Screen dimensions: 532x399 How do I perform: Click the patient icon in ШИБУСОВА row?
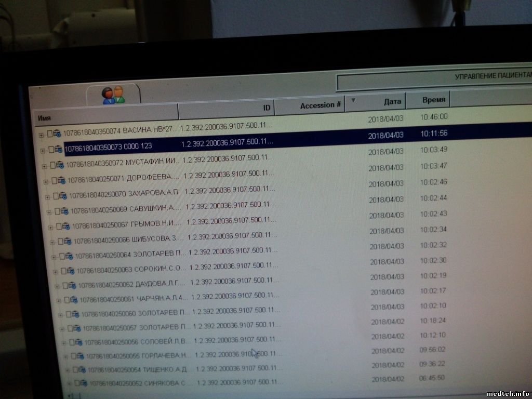point(68,241)
